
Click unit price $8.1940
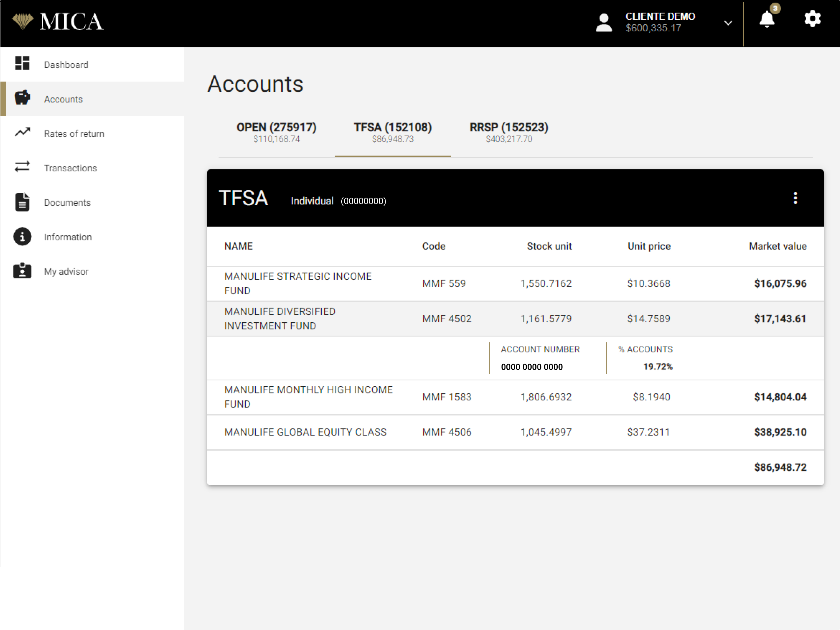click(x=652, y=397)
